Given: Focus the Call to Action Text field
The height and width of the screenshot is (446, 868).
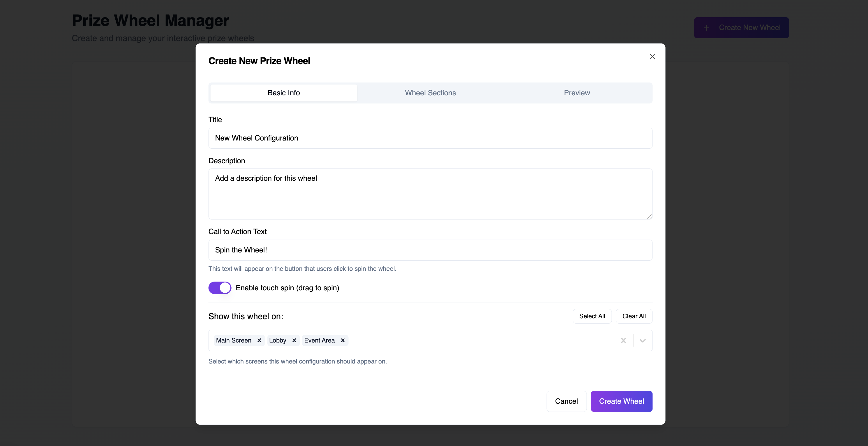Looking at the screenshot, I should click(430, 250).
